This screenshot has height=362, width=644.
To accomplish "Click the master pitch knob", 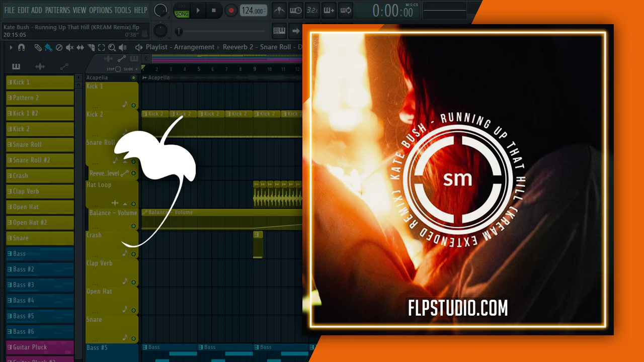I will click(160, 31).
